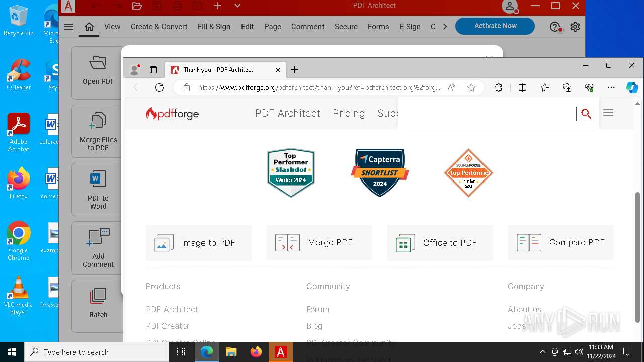
Task: Click the Capterra Shortlist 2024 badge
Action: pos(380,172)
